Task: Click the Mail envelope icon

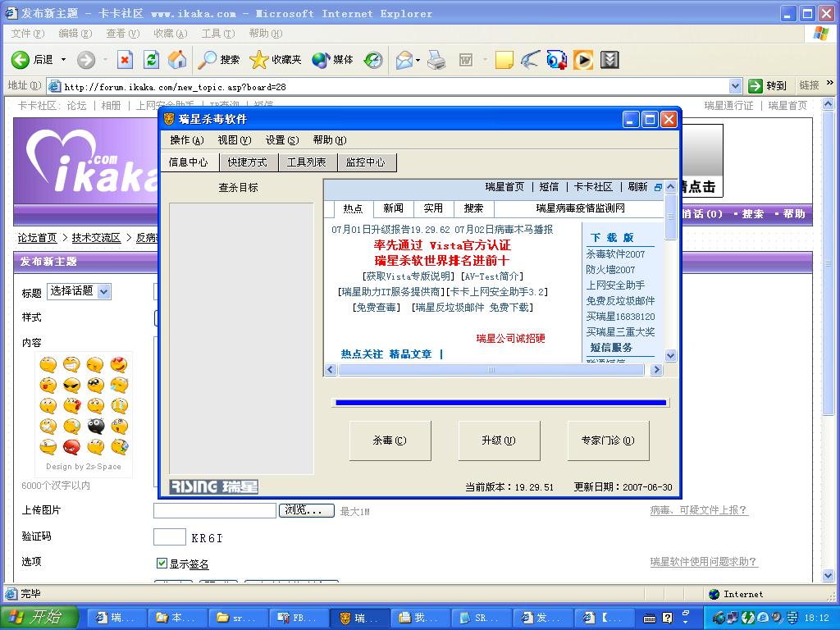Action: coord(404,59)
